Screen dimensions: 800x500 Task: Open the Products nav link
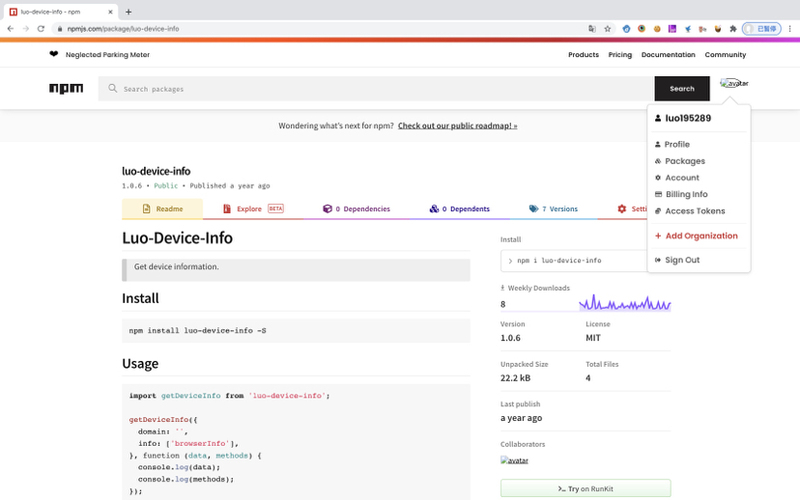pyautogui.click(x=583, y=55)
